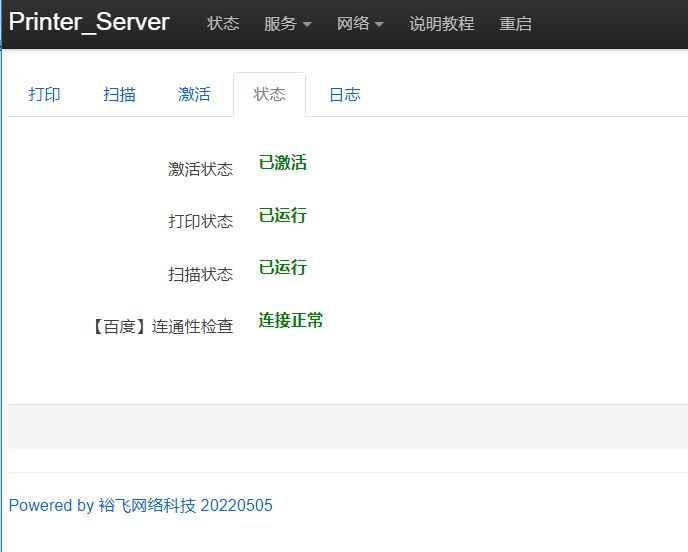The width and height of the screenshot is (688, 552).
Task: Click the Printer_Server brand title
Action: coord(89,23)
